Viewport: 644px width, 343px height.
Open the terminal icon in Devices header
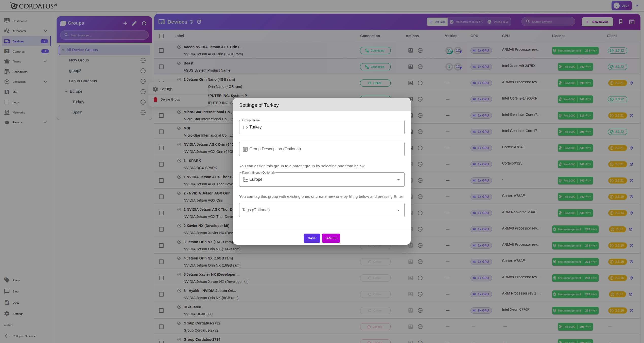tap(632, 22)
